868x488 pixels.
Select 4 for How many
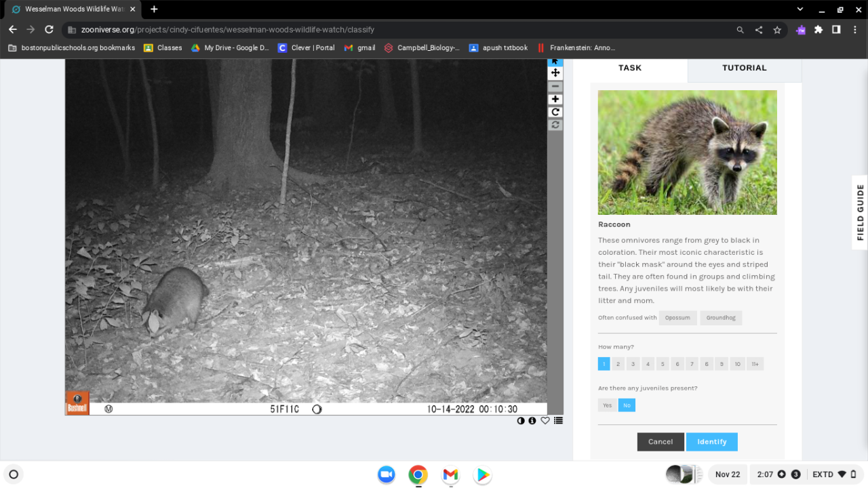coord(648,364)
